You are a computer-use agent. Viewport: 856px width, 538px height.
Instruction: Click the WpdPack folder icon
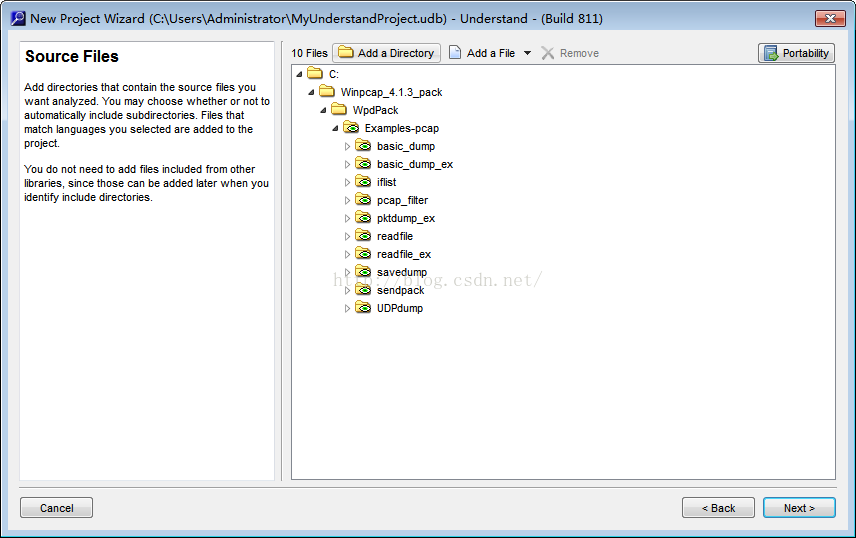coord(339,109)
